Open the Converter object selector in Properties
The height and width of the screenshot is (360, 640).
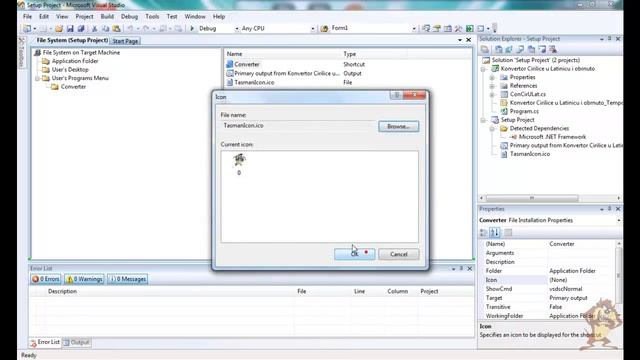[x=619, y=220]
